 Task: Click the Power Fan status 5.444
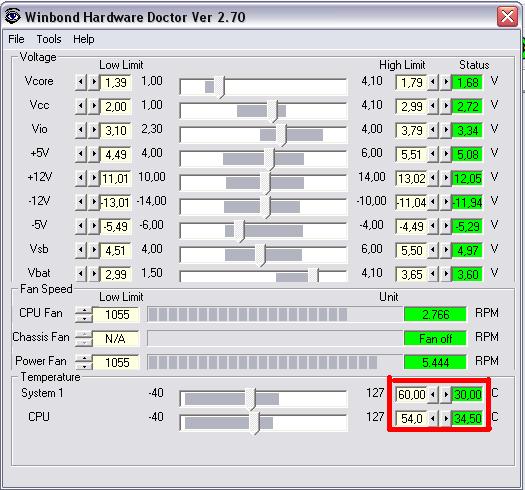click(x=435, y=362)
